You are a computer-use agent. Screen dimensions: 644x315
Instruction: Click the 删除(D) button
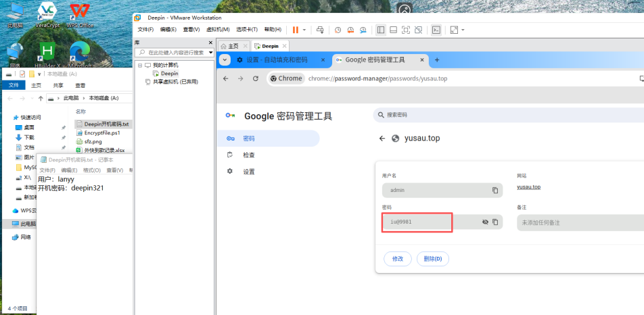tap(433, 259)
